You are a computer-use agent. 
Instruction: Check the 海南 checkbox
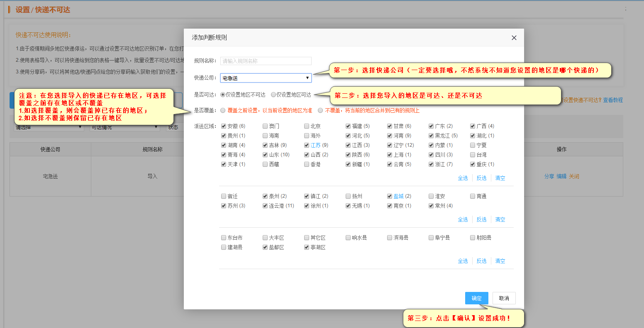click(x=265, y=136)
